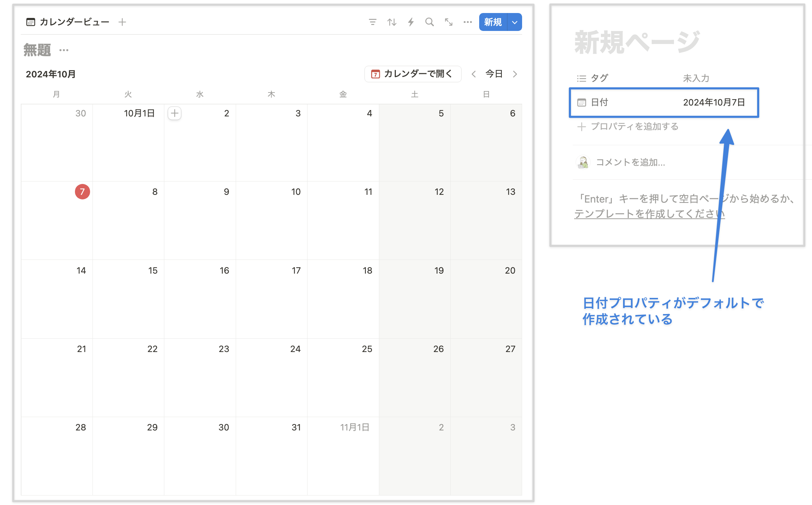Click the day 15 calendar cell
The image size is (812, 505).
[128, 299]
